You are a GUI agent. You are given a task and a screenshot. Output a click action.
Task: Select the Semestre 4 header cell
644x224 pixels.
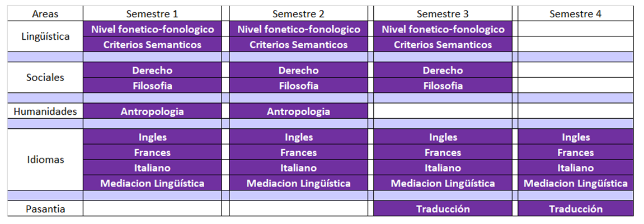[575, 13]
